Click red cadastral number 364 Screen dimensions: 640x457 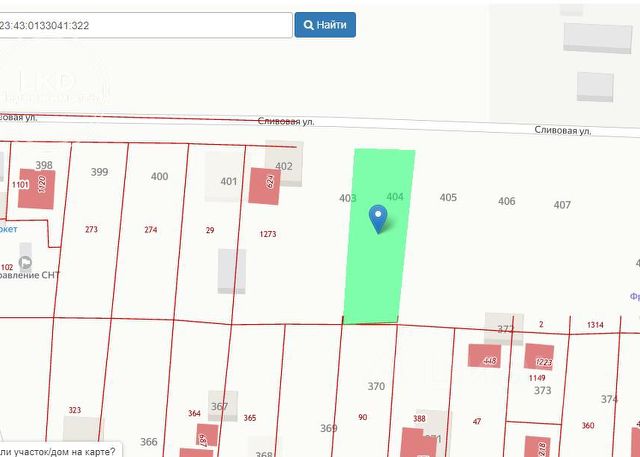coord(194,413)
